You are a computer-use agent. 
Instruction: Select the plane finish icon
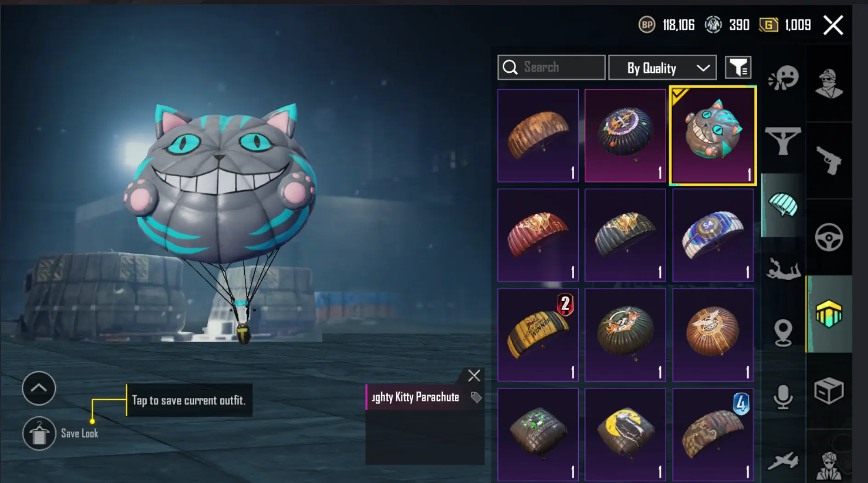tap(783, 461)
